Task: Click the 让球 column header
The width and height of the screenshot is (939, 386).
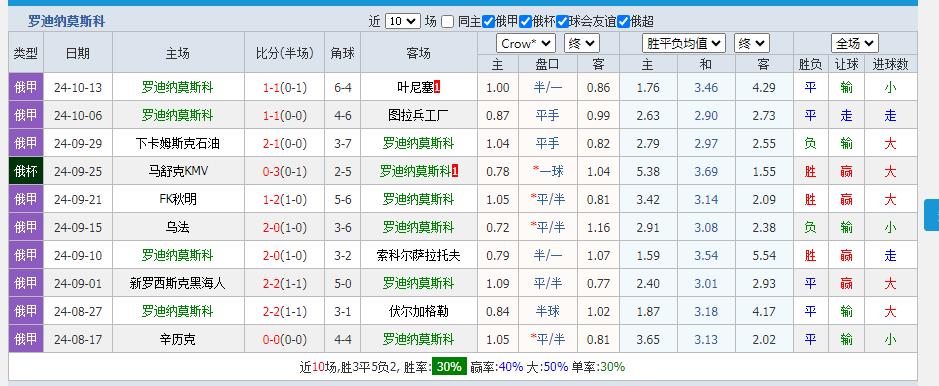Action: 846,64
